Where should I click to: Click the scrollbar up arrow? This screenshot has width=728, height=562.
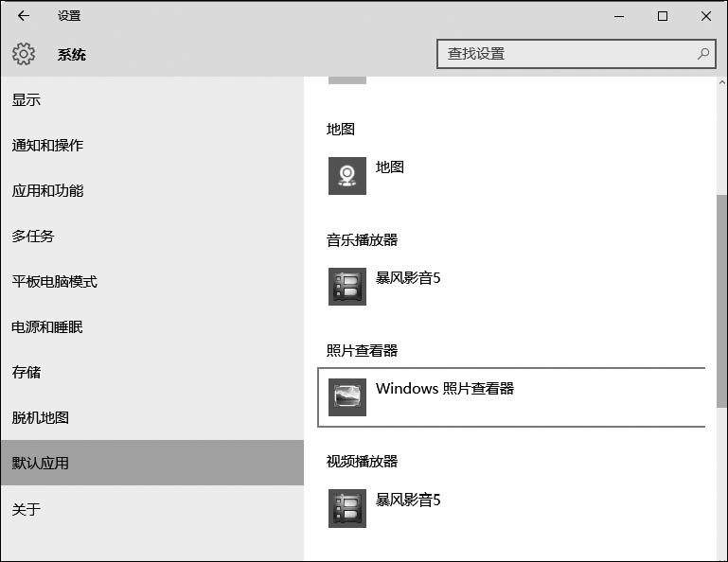pos(722,82)
